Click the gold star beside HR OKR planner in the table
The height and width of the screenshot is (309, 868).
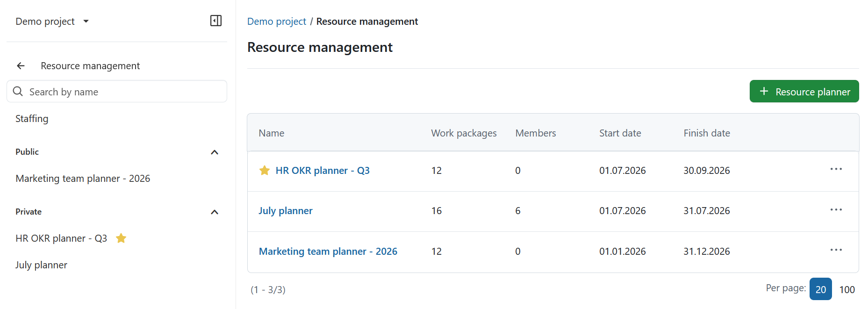pyautogui.click(x=265, y=171)
